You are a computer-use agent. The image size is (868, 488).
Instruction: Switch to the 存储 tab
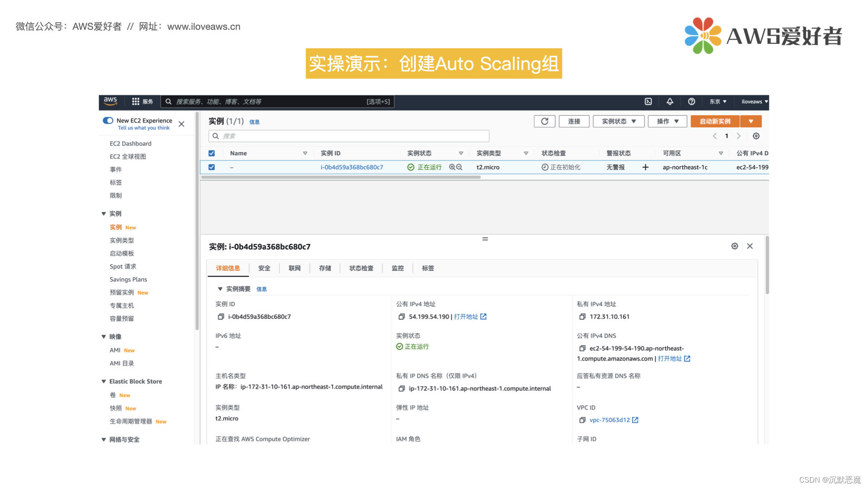(325, 268)
